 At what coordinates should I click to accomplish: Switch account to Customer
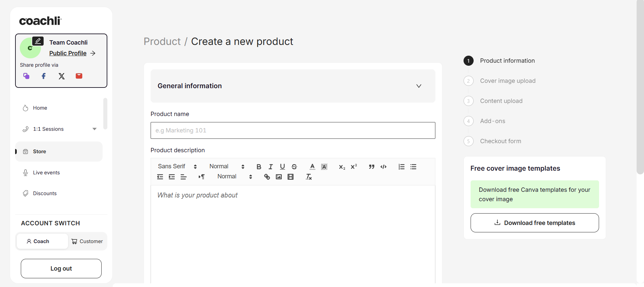pos(87,241)
